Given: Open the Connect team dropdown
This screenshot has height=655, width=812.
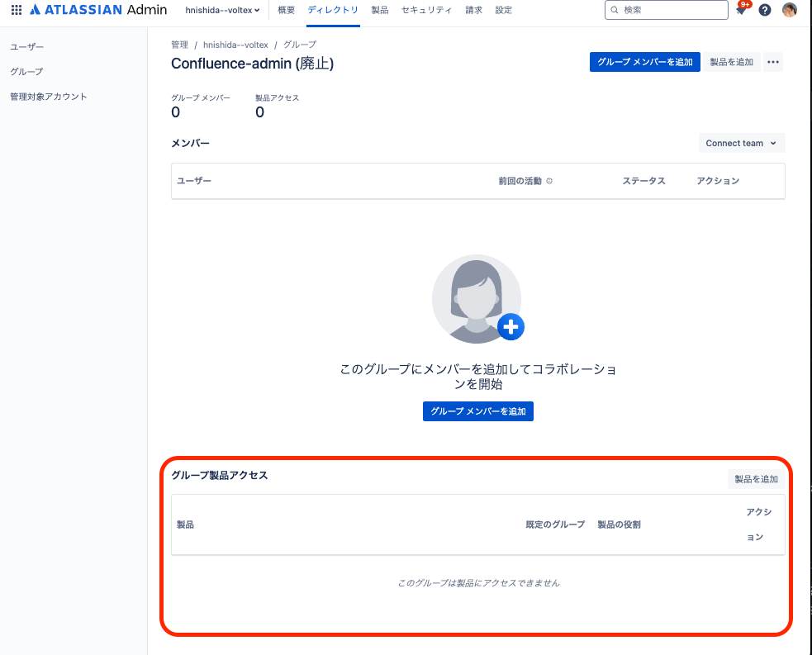Looking at the screenshot, I should (741, 144).
